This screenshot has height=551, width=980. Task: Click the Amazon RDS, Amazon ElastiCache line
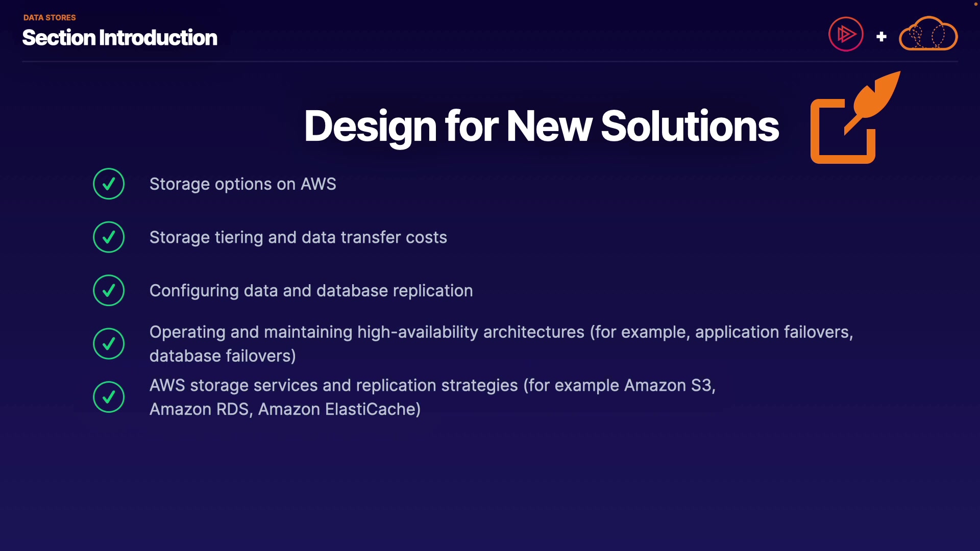pyautogui.click(x=285, y=409)
